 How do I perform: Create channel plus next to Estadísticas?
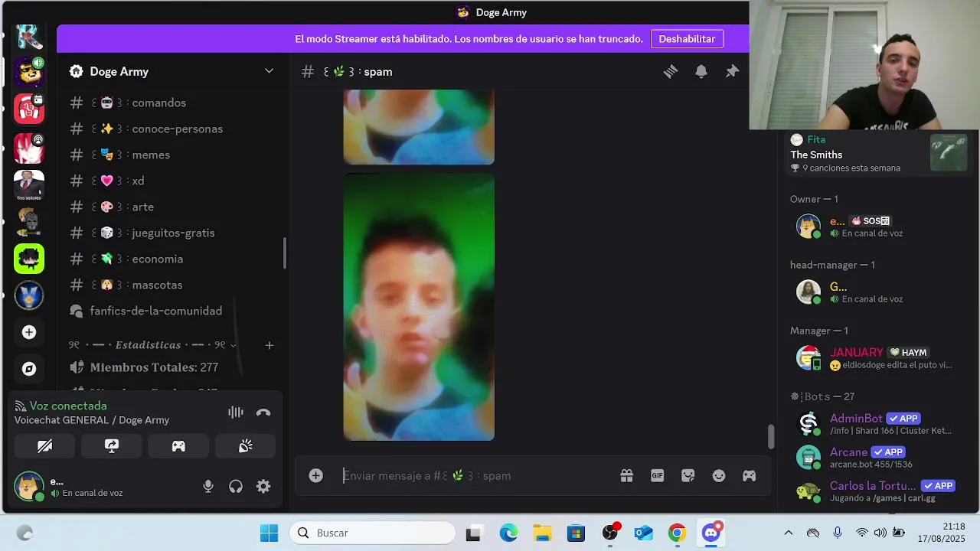click(x=269, y=345)
